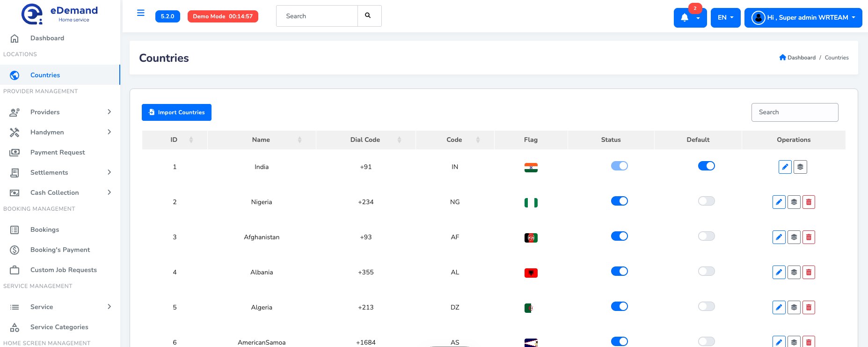This screenshot has width=868, height=347.
Task: Delete the Albania country entry
Action: (809, 272)
